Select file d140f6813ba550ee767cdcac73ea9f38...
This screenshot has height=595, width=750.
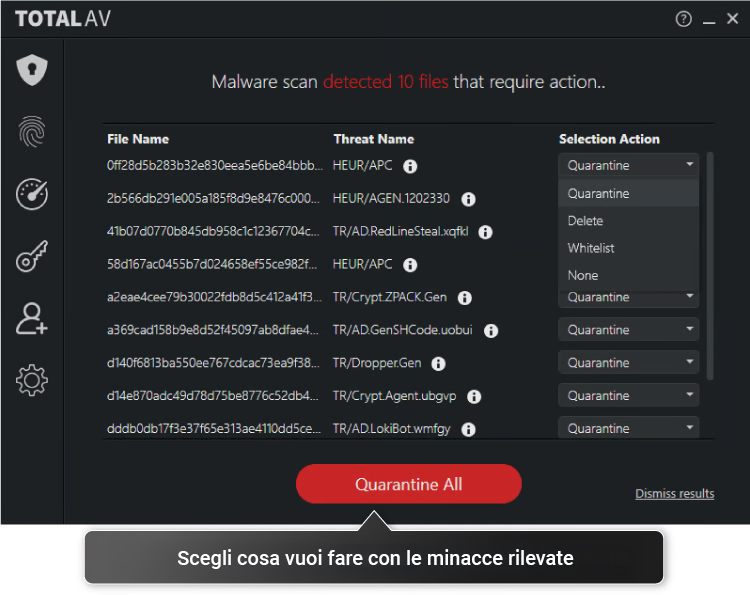point(213,363)
